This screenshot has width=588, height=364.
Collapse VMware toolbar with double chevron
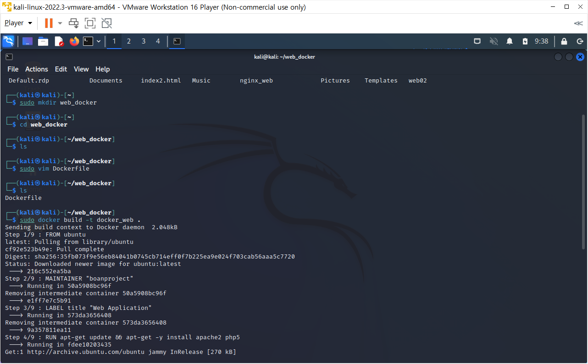point(578,23)
